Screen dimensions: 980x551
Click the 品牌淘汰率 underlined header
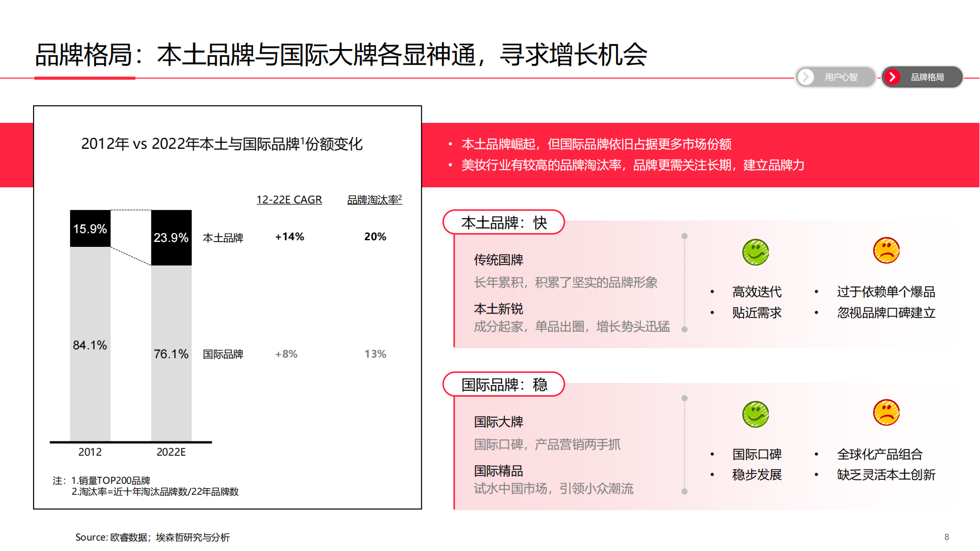tap(374, 200)
